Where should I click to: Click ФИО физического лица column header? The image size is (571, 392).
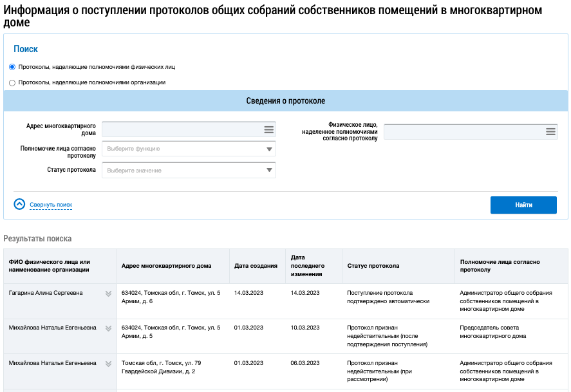49,266
